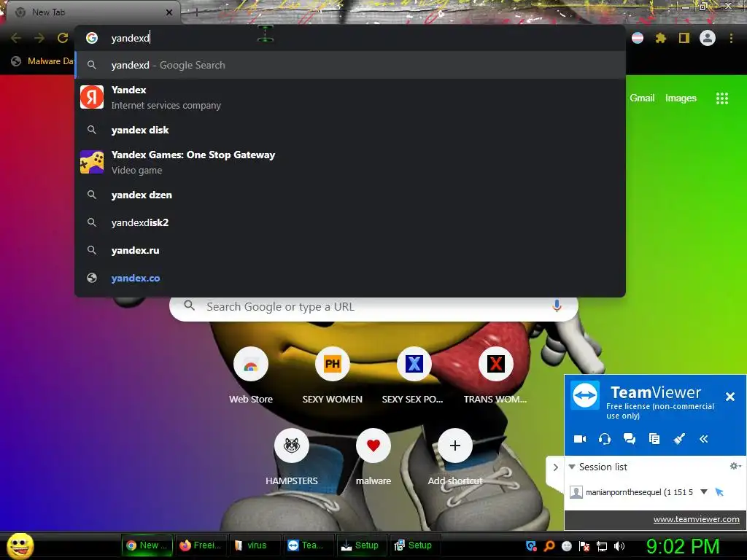Select Yandex Games: One Stop Gateway suggestion
This screenshot has height=560, width=747.
tap(350, 163)
